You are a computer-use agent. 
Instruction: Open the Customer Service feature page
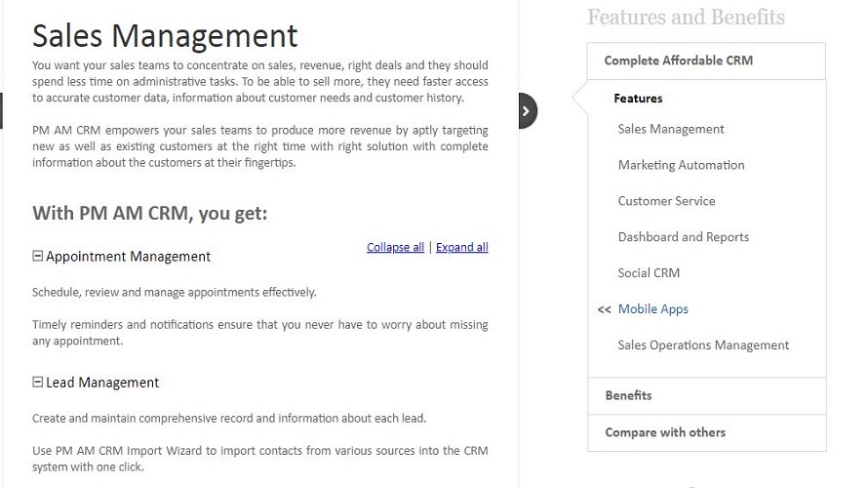(666, 201)
